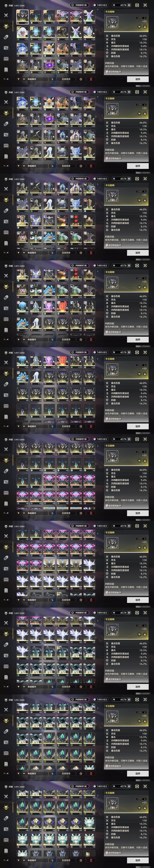Click the 培养 button in the topmost screen
The image size is (154, 868).
(x=138, y=79)
